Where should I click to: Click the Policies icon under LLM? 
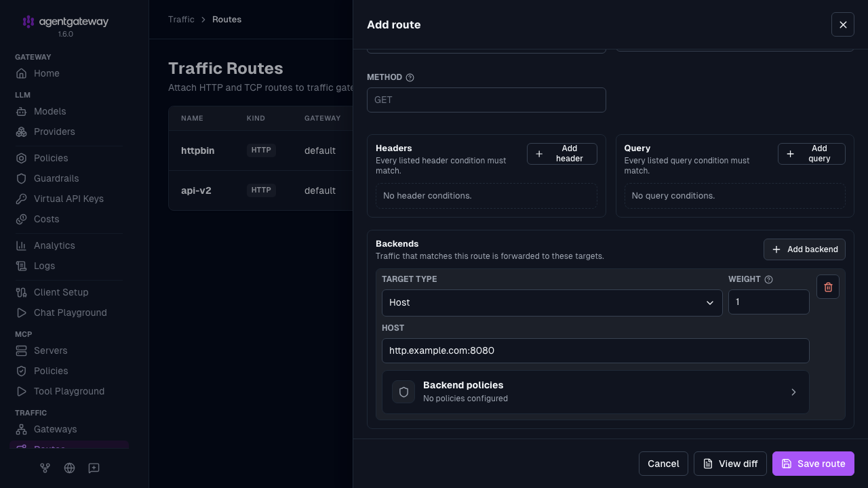pyautogui.click(x=22, y=158)
